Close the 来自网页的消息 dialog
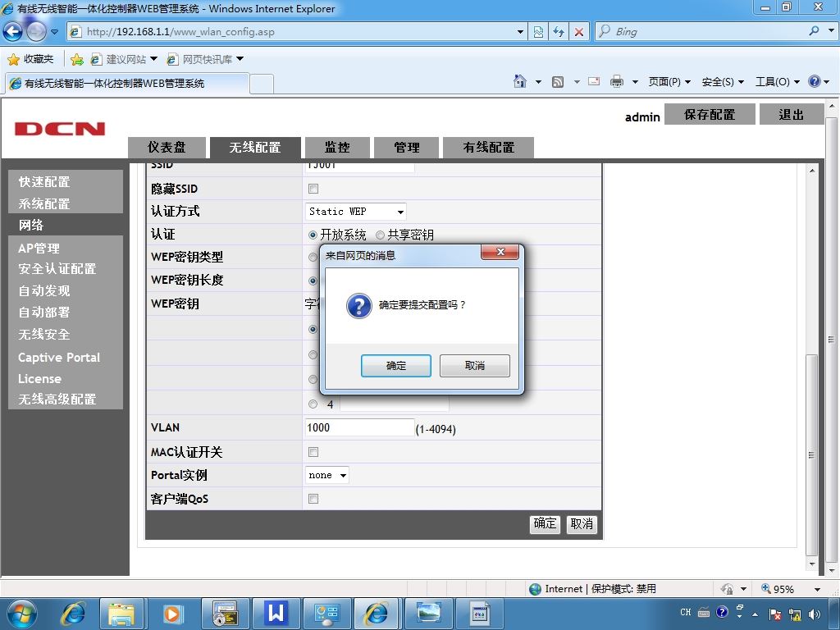Viewport: 840px width, 630px height. [500, 252]
